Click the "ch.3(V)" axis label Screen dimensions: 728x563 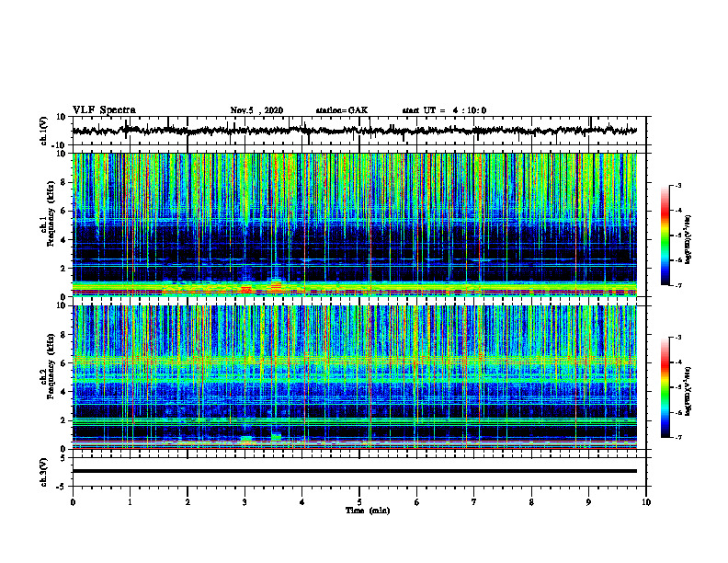(x=44, y=473)
